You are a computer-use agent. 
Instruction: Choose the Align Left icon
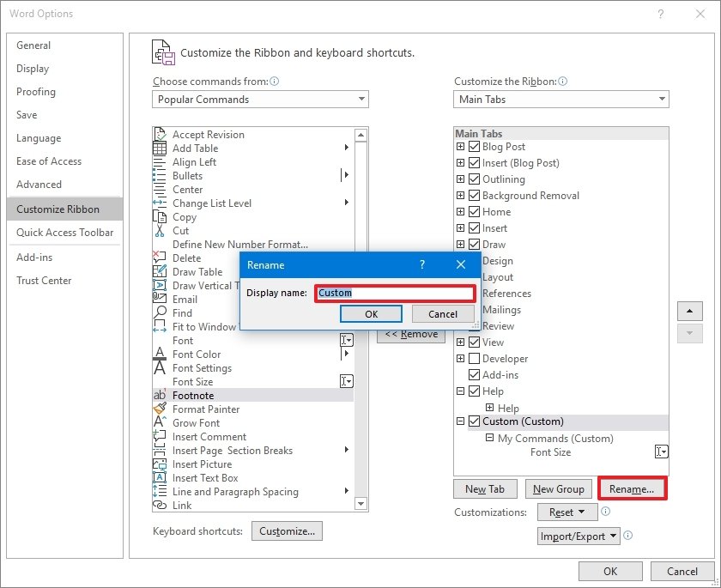160,162
